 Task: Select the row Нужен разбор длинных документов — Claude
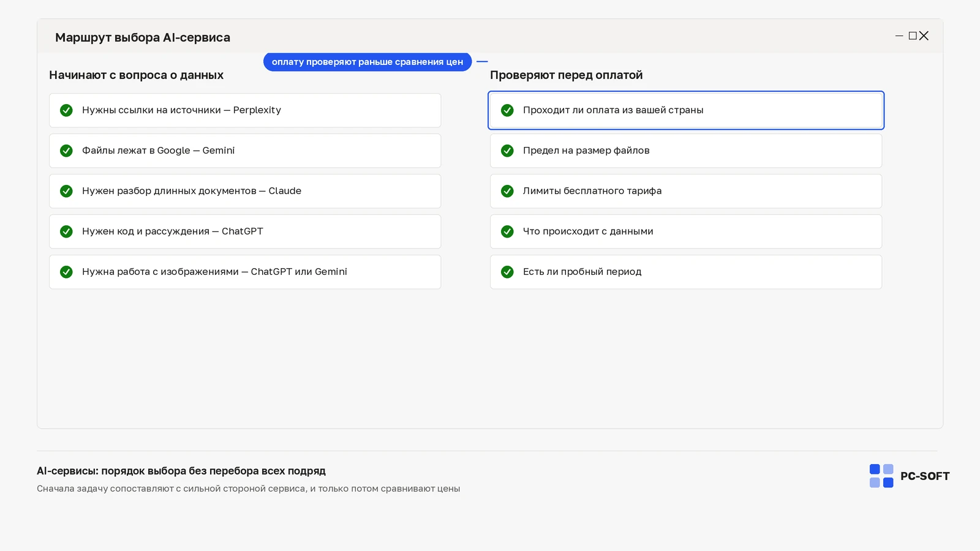pyautogui.click(x=245, y=191)
